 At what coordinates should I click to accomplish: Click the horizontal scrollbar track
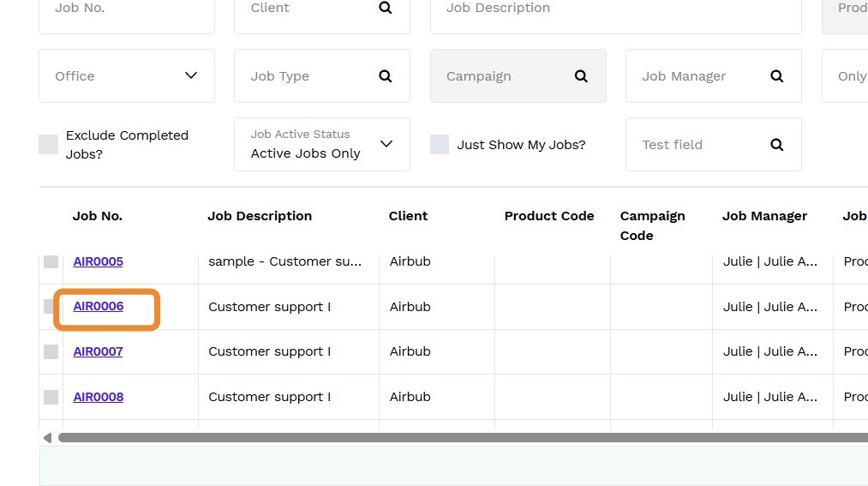[x=463, y=438]
